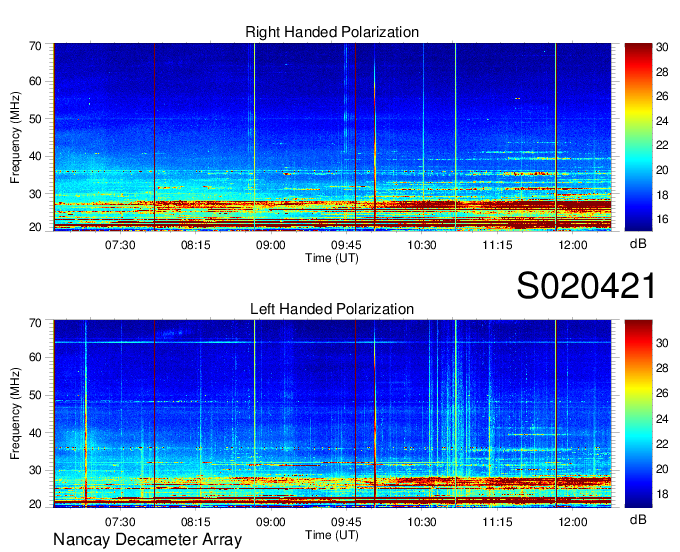Viewport: 680px width, 552px height.
Task: Click Frequency (MHz) axis label of Left Handed plot
Action: click(15, 414)
